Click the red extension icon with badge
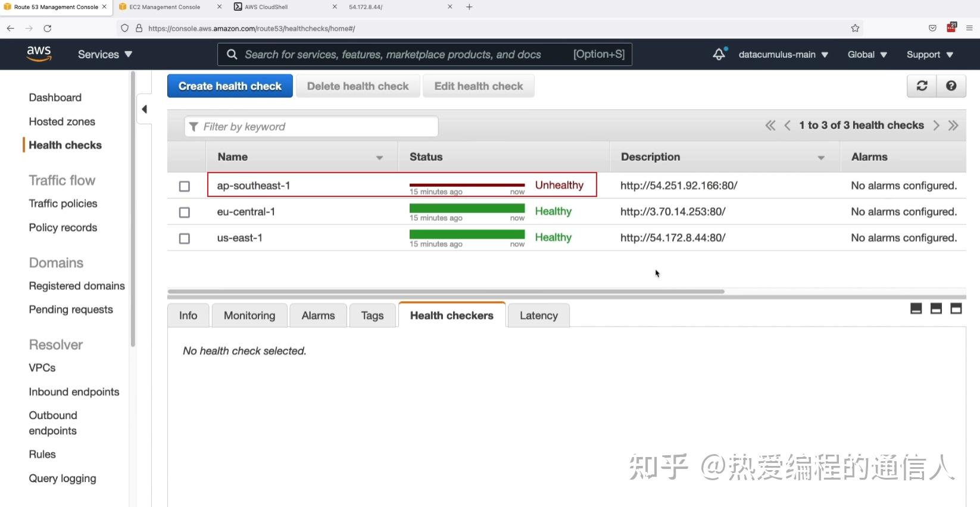 coord(951,27)
